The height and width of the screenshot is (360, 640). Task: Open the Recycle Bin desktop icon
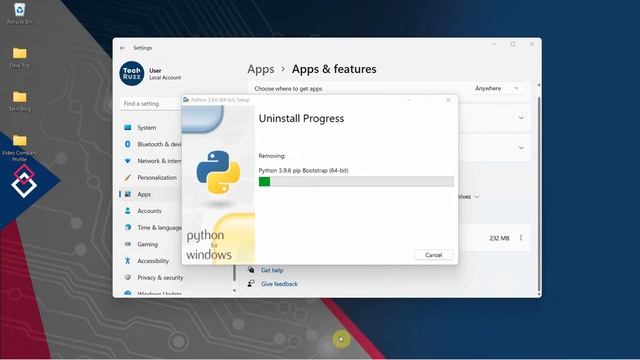[x=19, y=13]
